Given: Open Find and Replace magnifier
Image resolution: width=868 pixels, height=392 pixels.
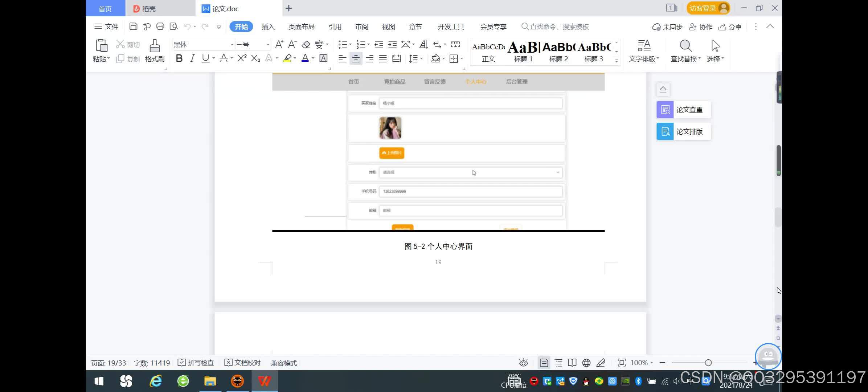Looking at the screenshot, I should pyautogui.click(x=685, y=46).
